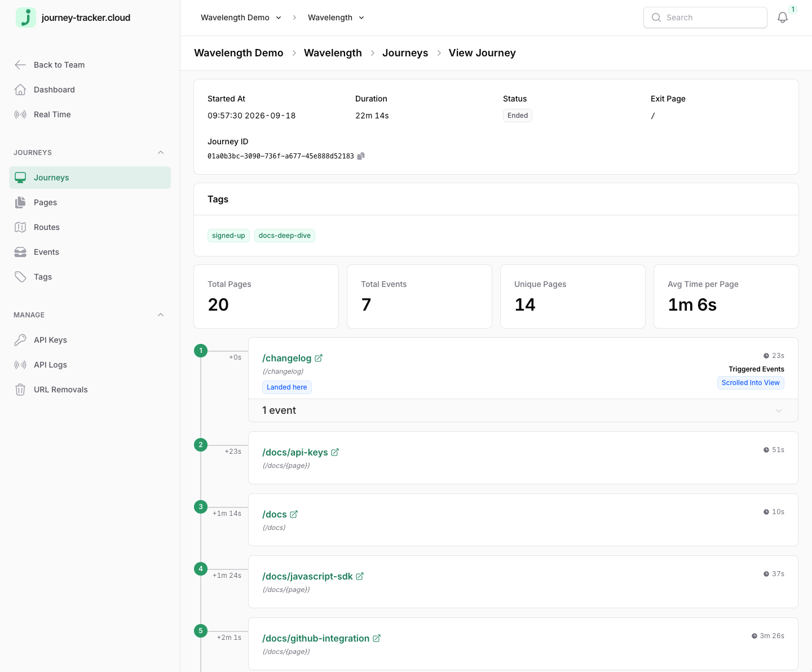
Task: Click the Wavelength Demo breadcrumb link
Action: coord(239,53)
